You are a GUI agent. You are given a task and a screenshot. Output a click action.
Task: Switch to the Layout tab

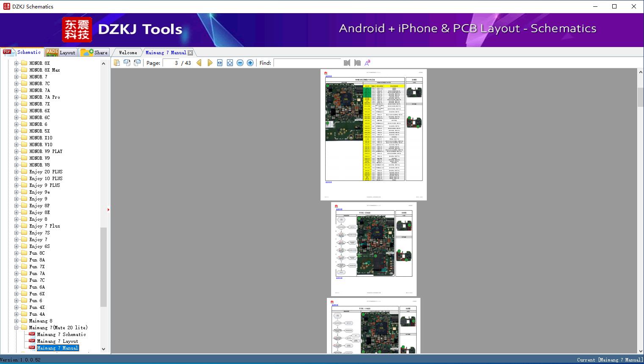[x=61, y=53]
